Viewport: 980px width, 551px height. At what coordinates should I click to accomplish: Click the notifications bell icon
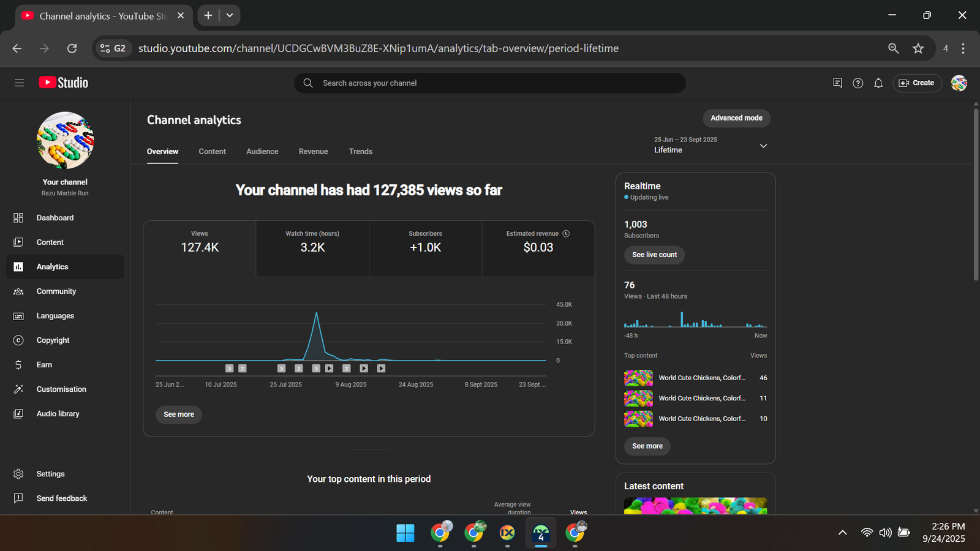[878, 83]
